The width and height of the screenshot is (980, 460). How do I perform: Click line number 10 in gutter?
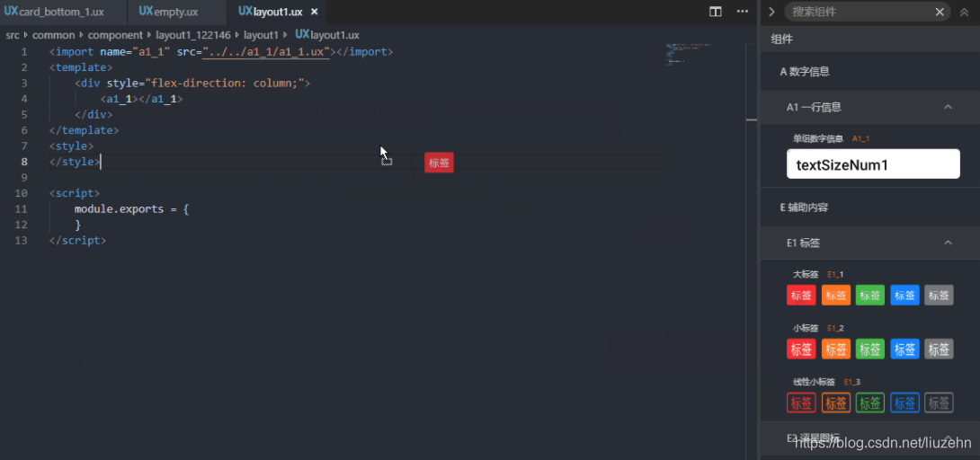pos(22,193)
